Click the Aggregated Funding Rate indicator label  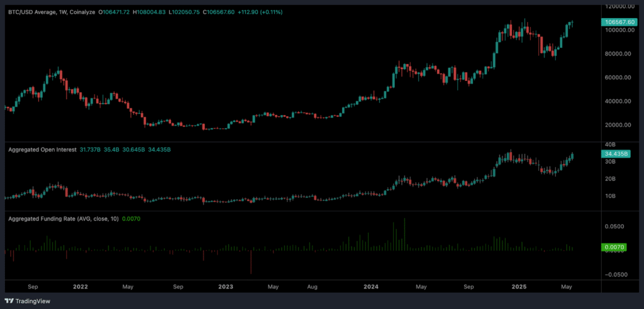pos(64,219)
